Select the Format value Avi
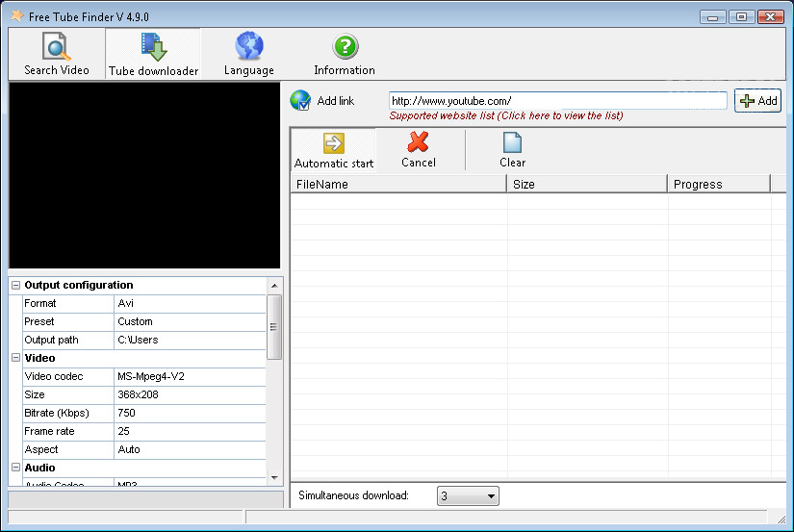This screenshot has width=794, height=532. pyautogui.click(x=190, y=303)
